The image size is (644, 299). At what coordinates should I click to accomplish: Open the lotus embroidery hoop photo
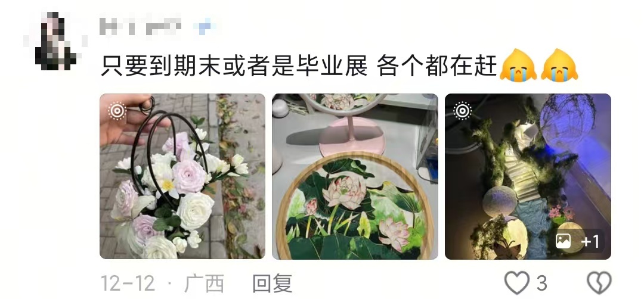(x=355, y=176)
